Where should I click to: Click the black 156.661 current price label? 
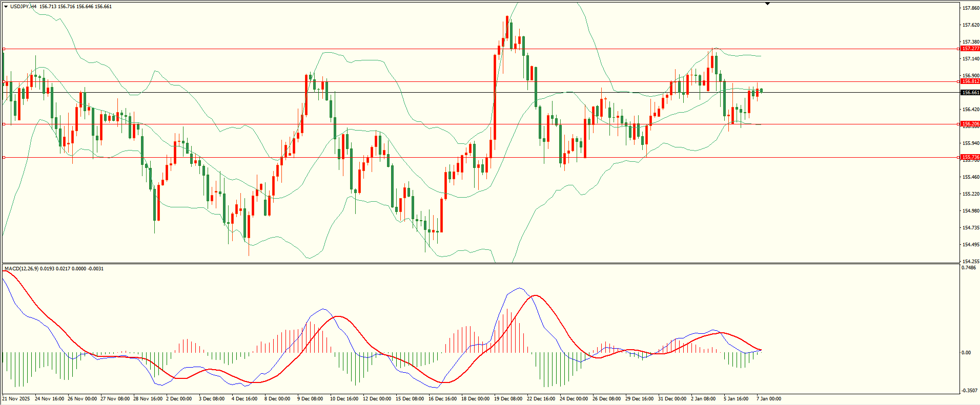[x=970, y=93]
